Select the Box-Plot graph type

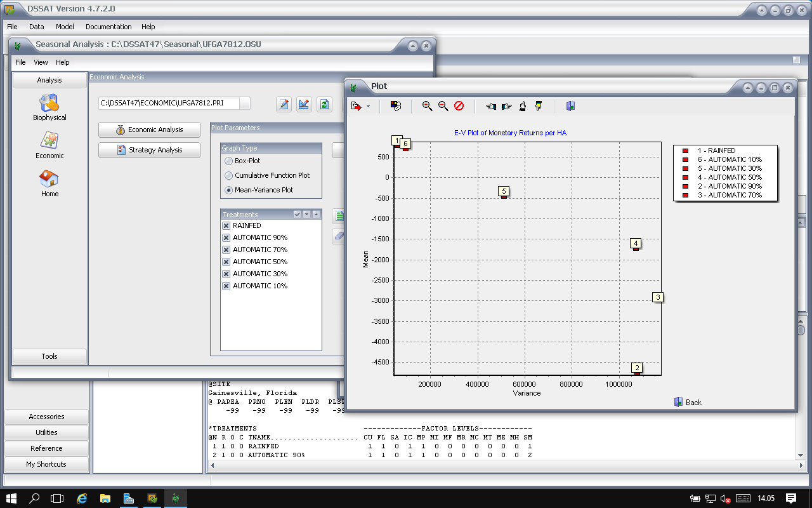click(x=229, y=161)
